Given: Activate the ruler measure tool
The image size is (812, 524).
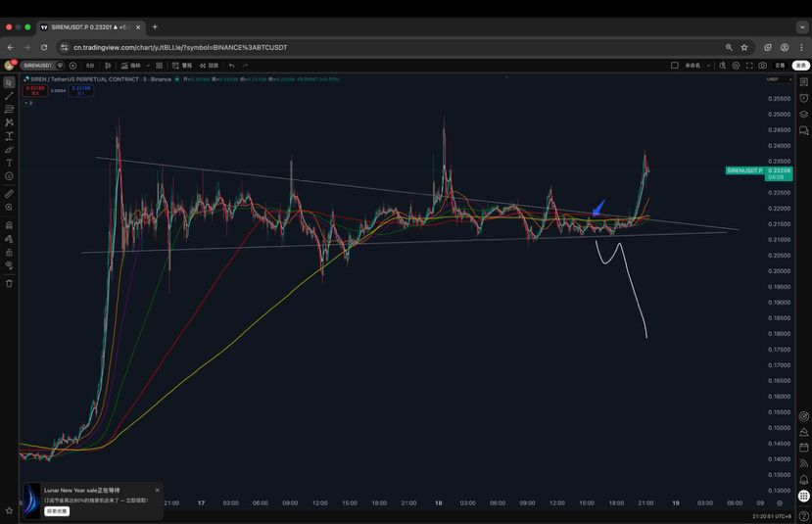Looking at the screenshot, I should click(9, 194).
